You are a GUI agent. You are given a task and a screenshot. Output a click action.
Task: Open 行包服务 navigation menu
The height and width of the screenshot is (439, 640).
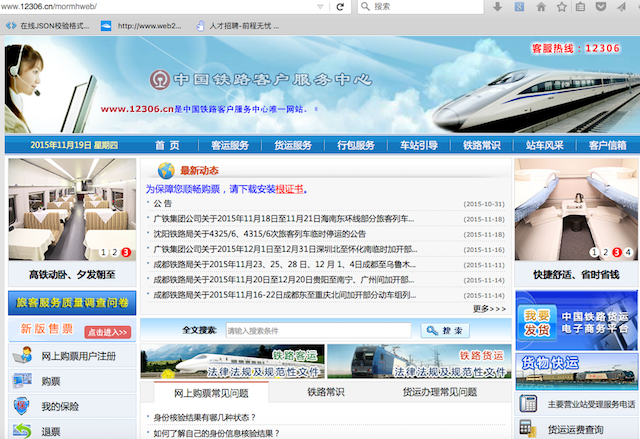click(356, 145)
